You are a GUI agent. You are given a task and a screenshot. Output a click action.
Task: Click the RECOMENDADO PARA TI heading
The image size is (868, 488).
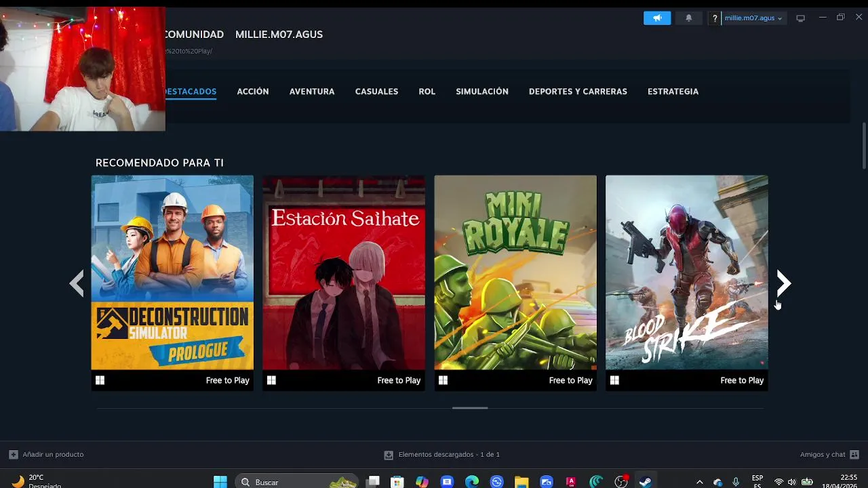159,163
